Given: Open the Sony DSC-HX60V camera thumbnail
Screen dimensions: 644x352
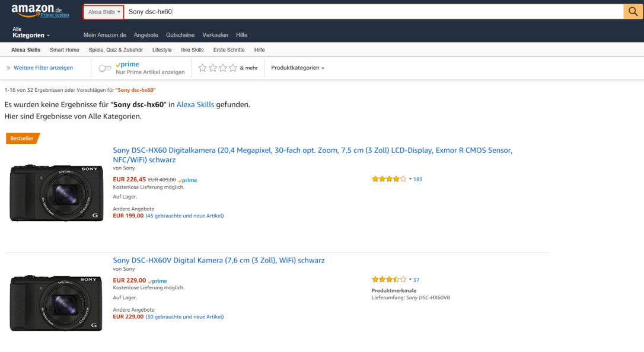Looking at the screenshot, I should click(x=56, y=303).
